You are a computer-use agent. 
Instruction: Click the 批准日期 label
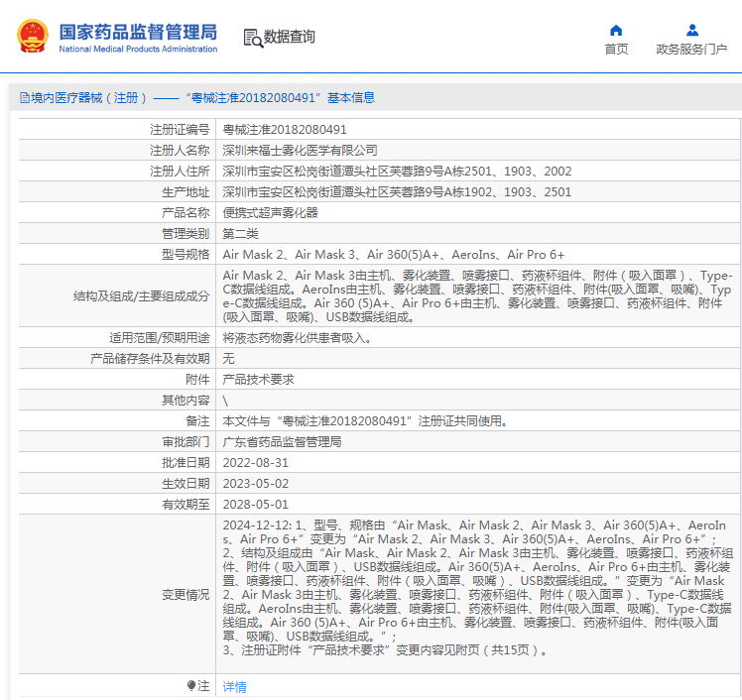point(185,463)
